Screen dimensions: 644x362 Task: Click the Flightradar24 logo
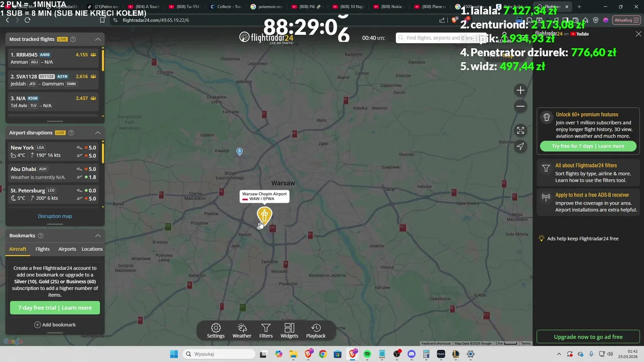click(266, 37)
